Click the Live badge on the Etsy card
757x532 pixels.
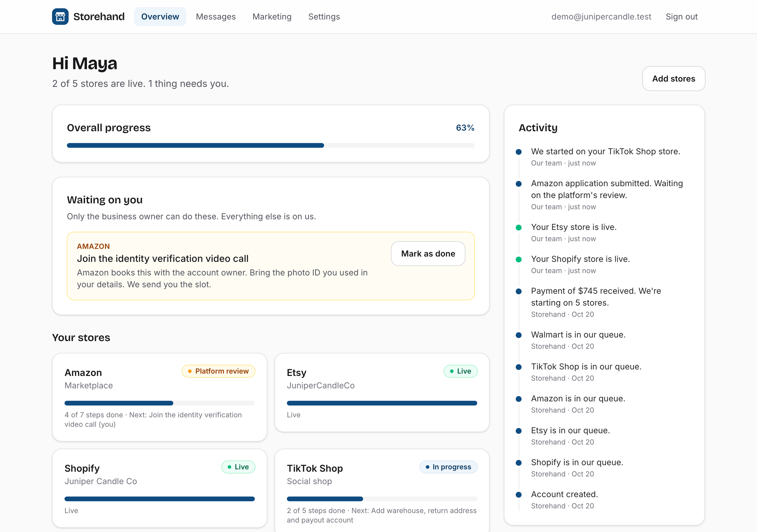460,371
